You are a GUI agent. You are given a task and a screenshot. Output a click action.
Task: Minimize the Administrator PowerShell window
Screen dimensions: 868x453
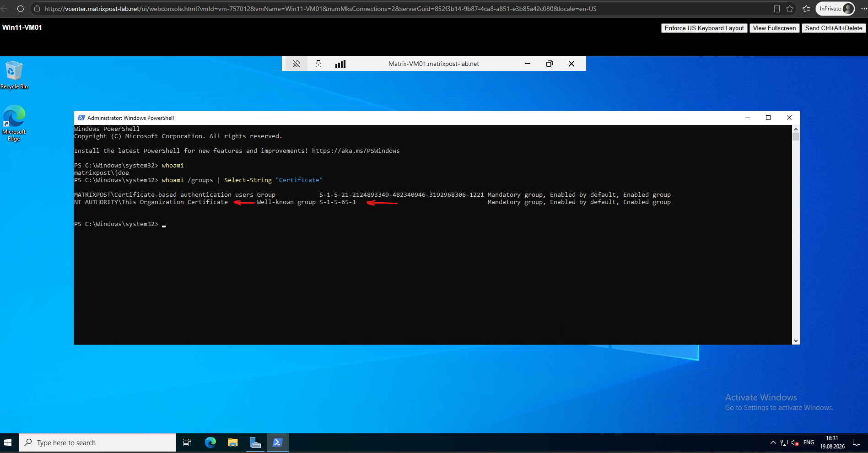point(748,118)
